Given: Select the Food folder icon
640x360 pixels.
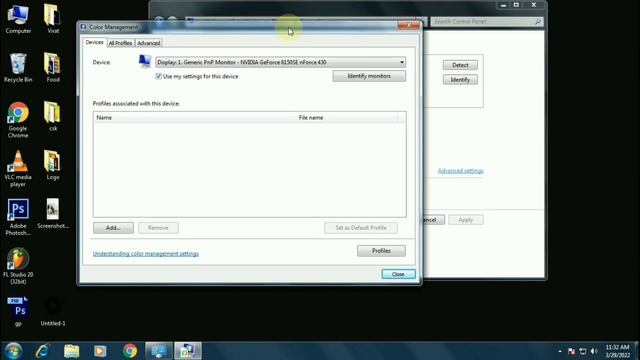Looking at the screenshot, I should (53, 68).
